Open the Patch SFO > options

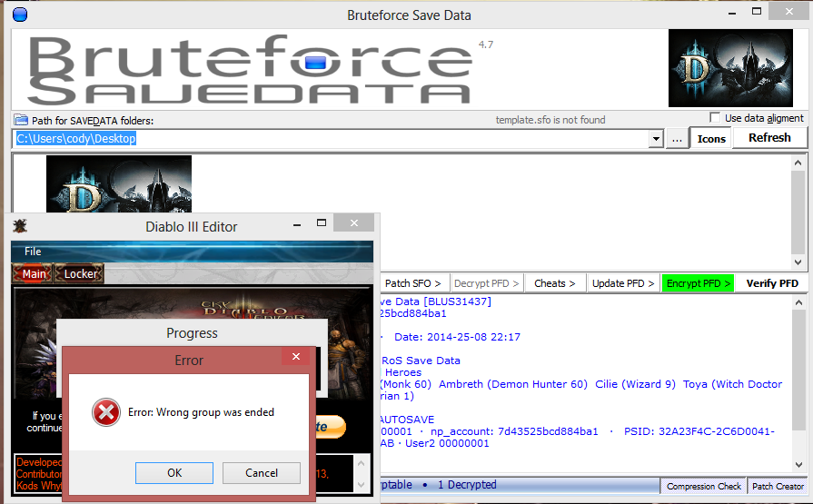pyautogui.click(x=413, y=283)
